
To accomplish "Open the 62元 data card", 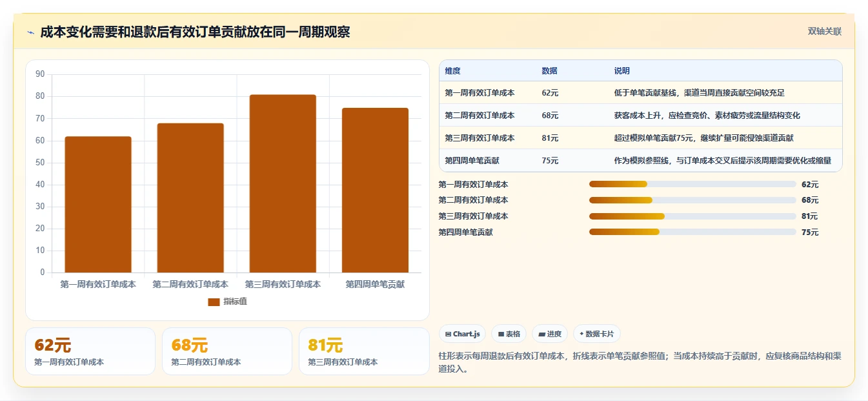I will click(90, 351).
